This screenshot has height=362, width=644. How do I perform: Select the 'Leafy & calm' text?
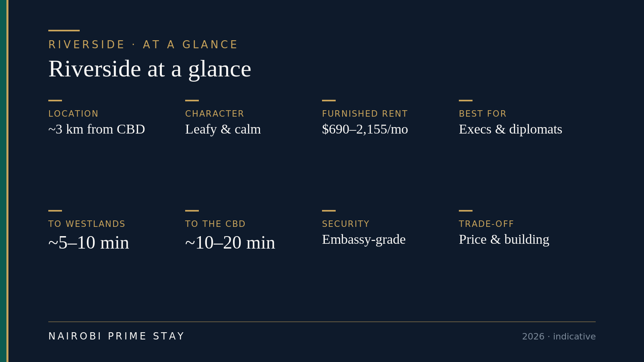(x=223, y=129)
